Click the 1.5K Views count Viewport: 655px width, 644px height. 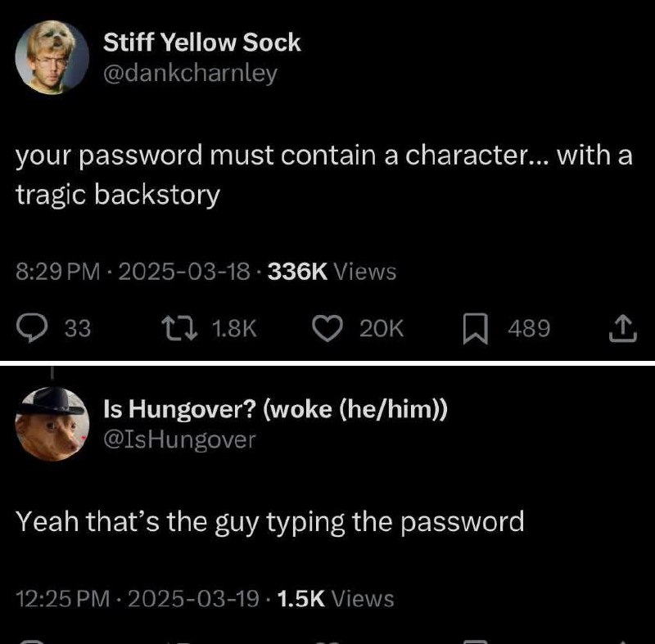tap(336, 598)
